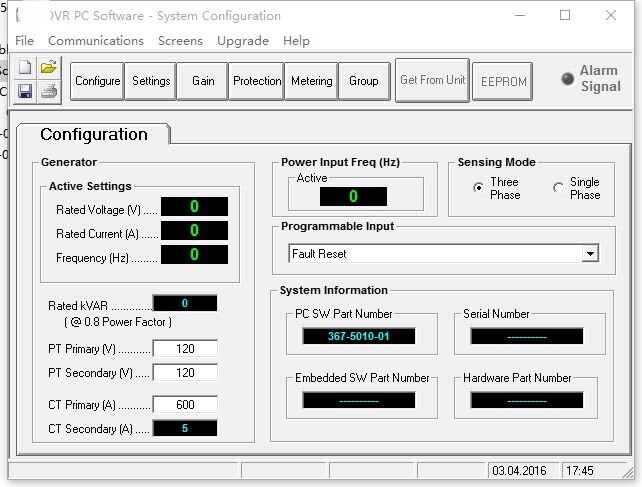Click the Protection button

(x=257, y=81)
